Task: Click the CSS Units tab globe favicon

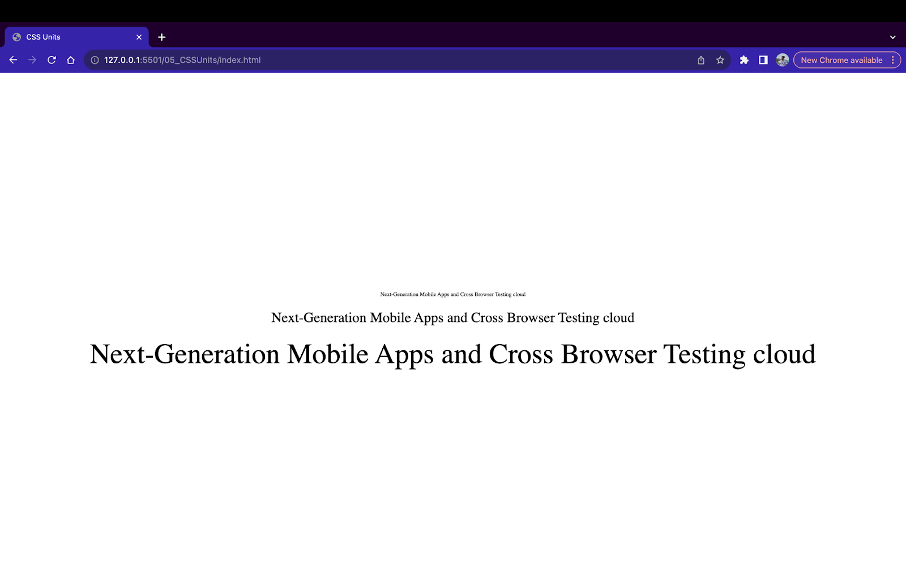Action: [17, 37]
